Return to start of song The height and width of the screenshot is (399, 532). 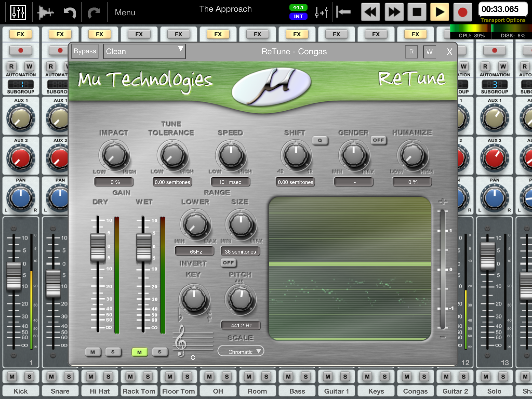(343, 12)
